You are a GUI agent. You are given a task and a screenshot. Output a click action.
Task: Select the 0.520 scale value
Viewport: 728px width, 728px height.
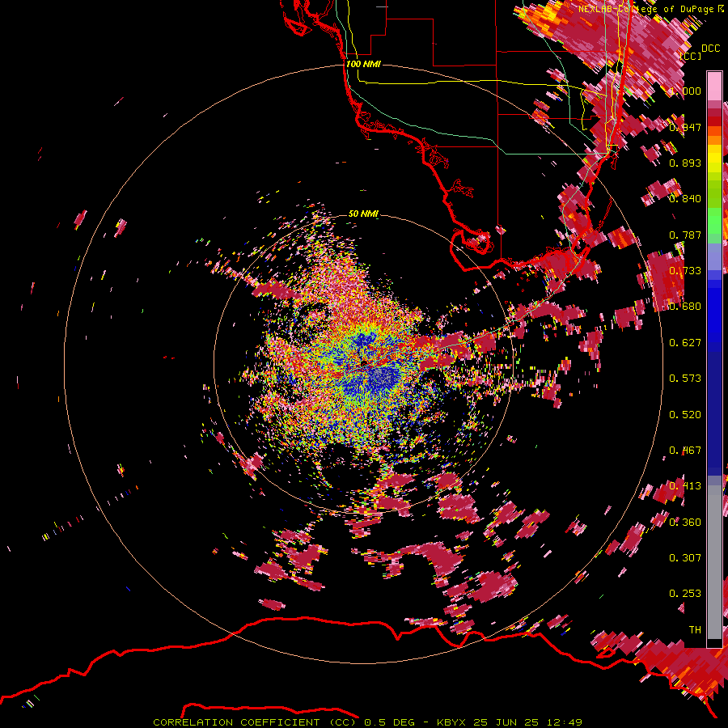685,415
